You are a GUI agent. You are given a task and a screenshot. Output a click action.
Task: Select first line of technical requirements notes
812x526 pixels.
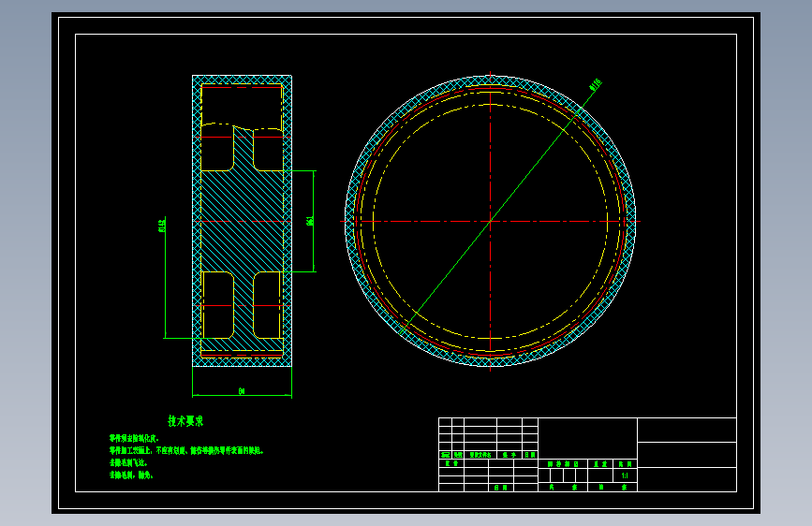coord(134,439)
